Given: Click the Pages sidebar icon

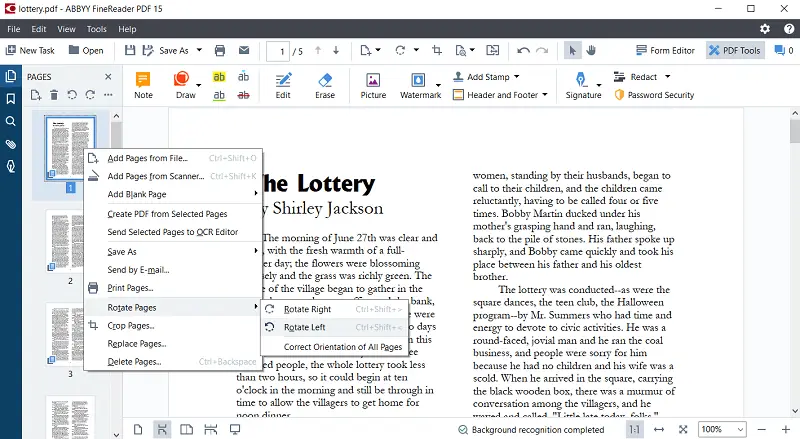Looking at the screenshot, I should point(11,77).
